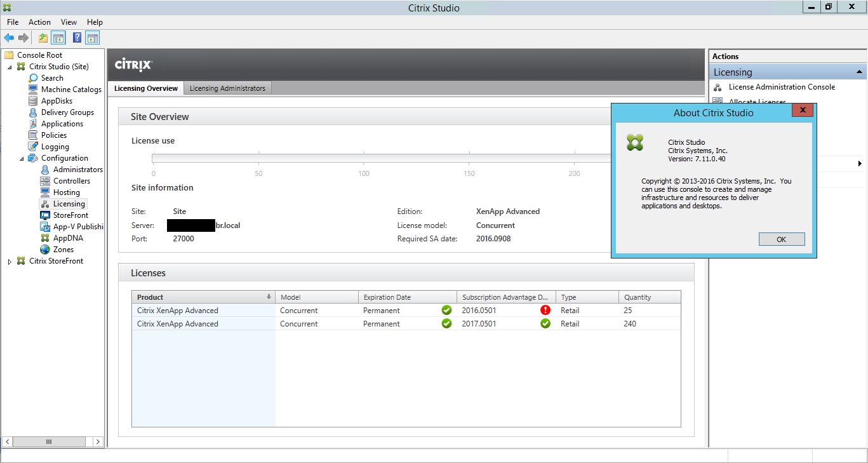868x463 pixels.
Task: Select the Hosting icon in tree
Action: pyautogui.click(x=45, y=192)
